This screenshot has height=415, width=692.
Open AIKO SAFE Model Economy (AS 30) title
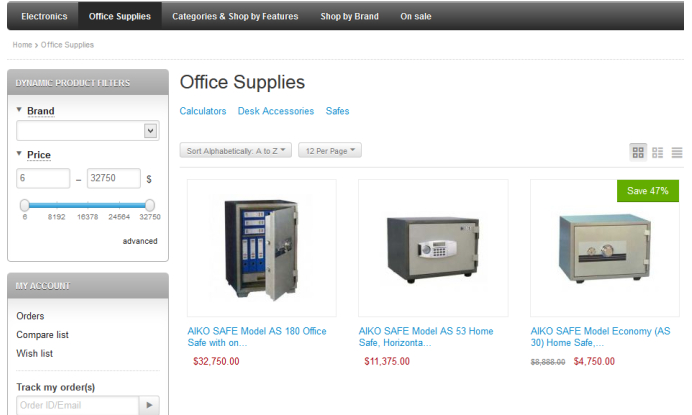pos(600,337)
